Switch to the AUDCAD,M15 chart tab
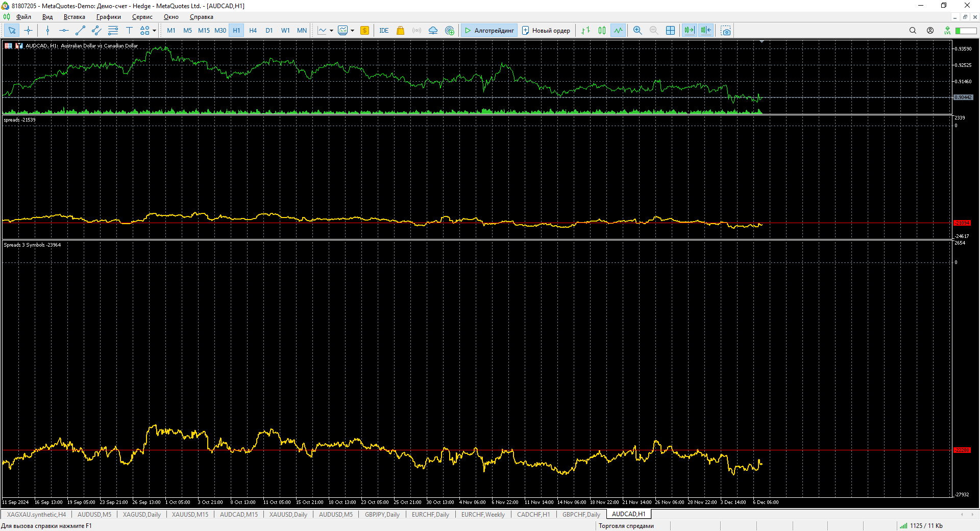 tap(239, 514)
